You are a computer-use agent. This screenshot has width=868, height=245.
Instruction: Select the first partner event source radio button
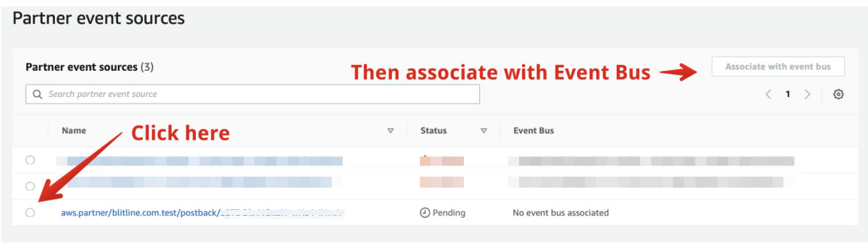click(x=30, y=160)
